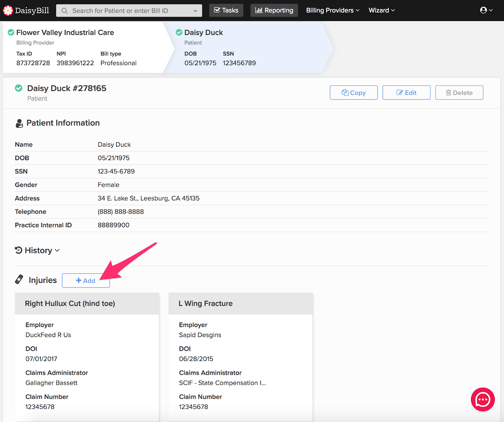Click the search magnifier icon

point(65,11)
